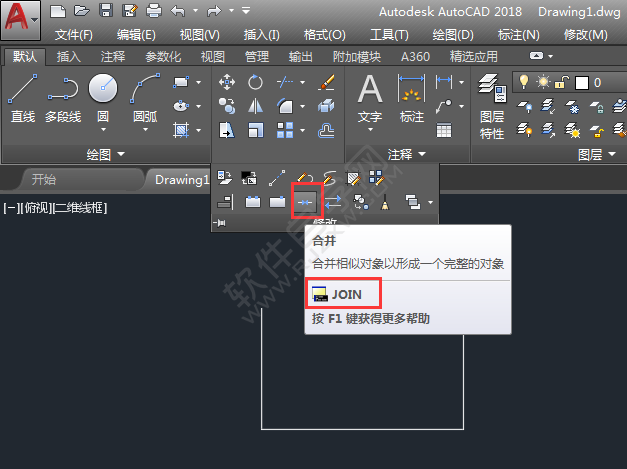Select the Line (直线) tool
Screen dimensions: 627x469
coord(23,98)
